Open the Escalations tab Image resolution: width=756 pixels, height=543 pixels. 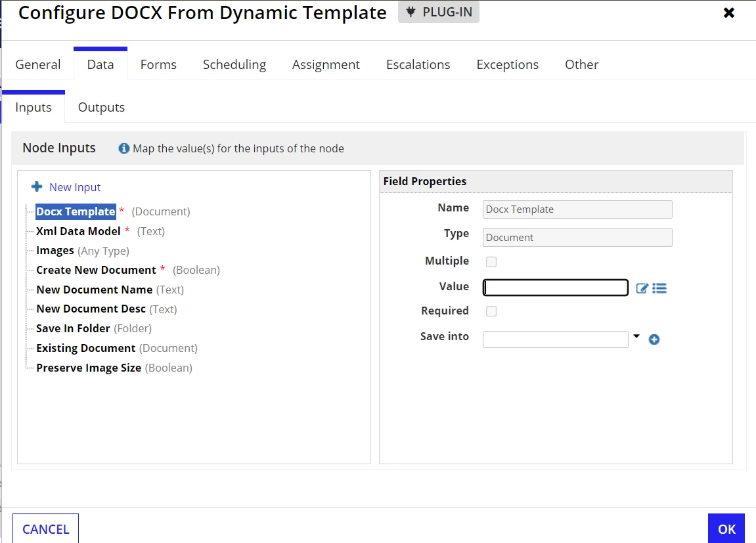click(x=418, y=64)
